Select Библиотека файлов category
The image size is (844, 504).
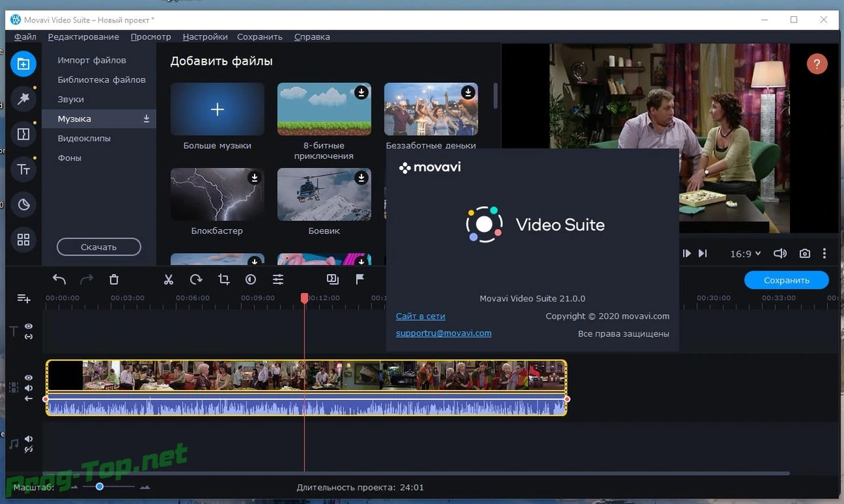(x=102, y=79)
